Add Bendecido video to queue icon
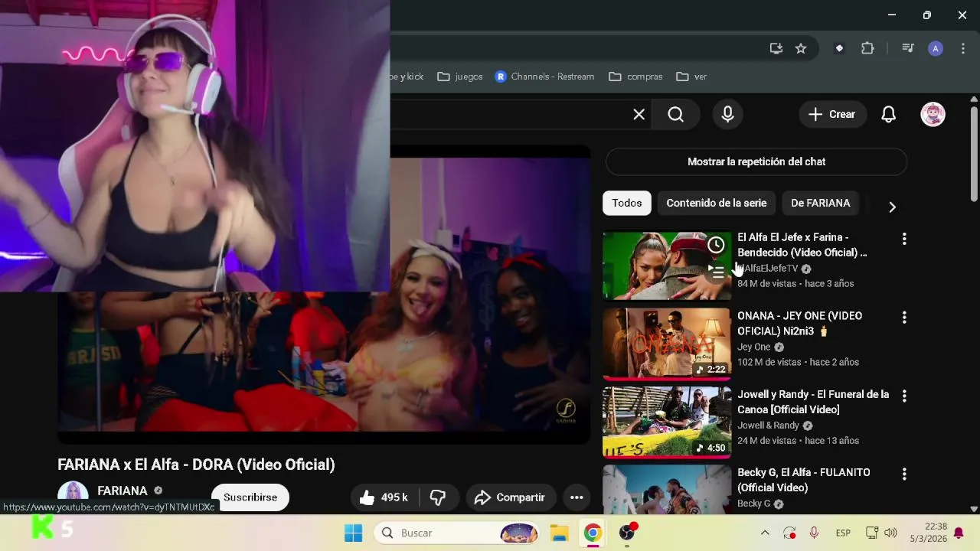Screen dimensions: 980x551 (716, 272)
